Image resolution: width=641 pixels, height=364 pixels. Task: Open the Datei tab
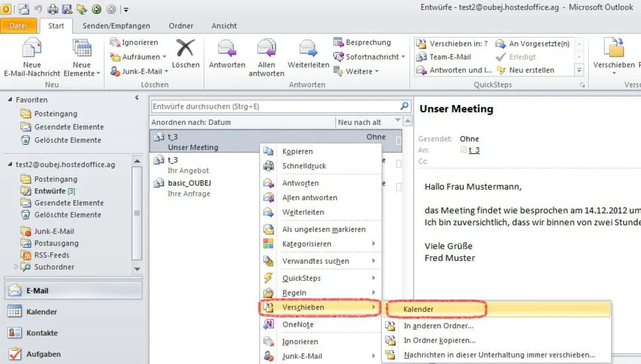[x=18, y=26]
